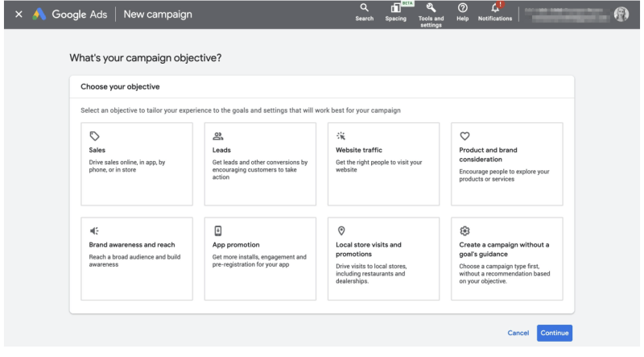The image size is (644, 357).
Task: Open the Notifications bell icon
Action: (493, 9)
